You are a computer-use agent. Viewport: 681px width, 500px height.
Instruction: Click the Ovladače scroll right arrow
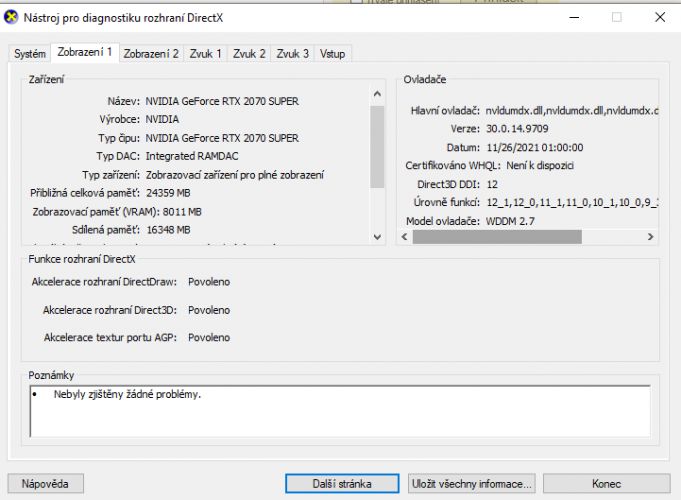650,237
